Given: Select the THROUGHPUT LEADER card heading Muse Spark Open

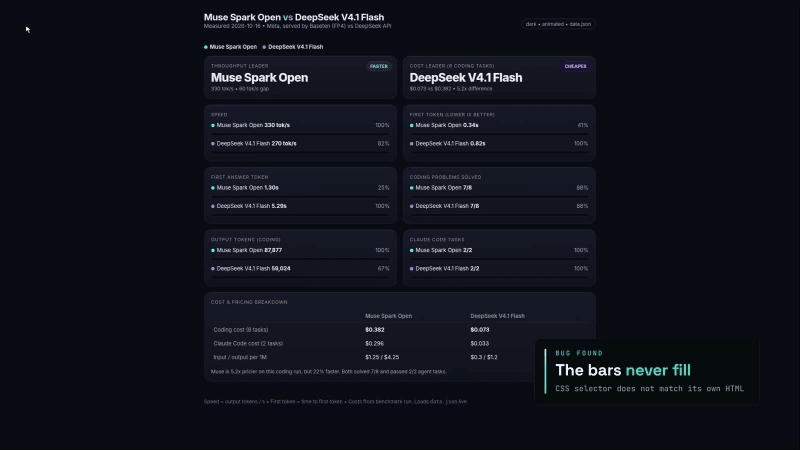Looking at the screenshot, I should [259, 78].
